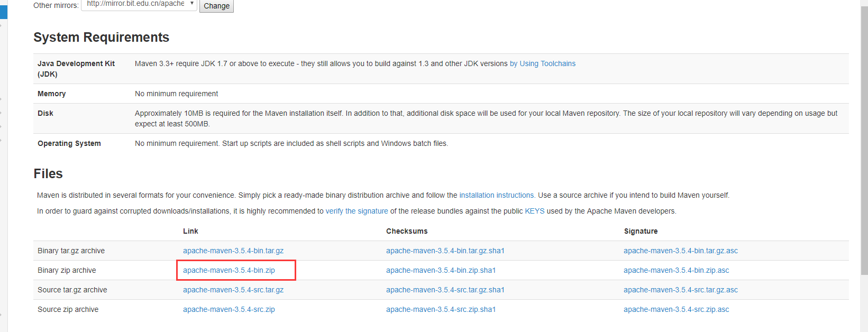Image resolution: width=868 pixels, height=332 pixels.
Task: Download apache-maven-3.5.4-bin.tar.gz archive
Action: (x=233, y=251)
